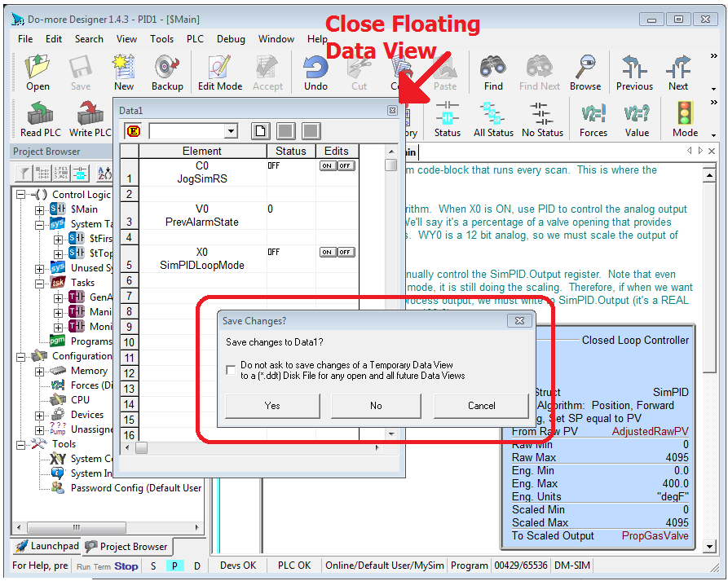Click the Project Browser horizontal scrollbar

pyautogui.click(x=107, y=528)
